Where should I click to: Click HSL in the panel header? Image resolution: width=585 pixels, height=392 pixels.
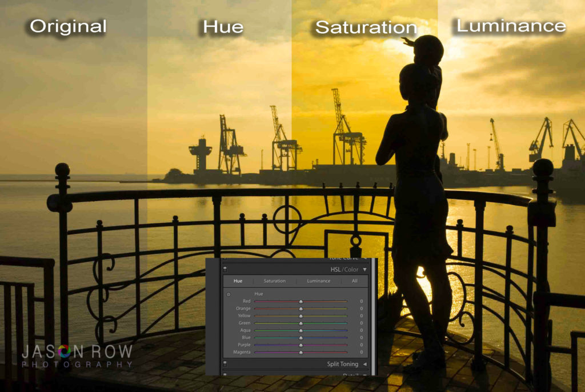pyautogui.click(x=336, y=270)
